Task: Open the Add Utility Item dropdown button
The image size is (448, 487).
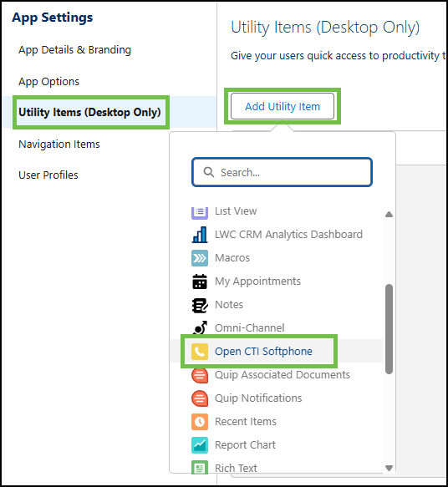Action: pyautogui.click(x=283, y=106)
